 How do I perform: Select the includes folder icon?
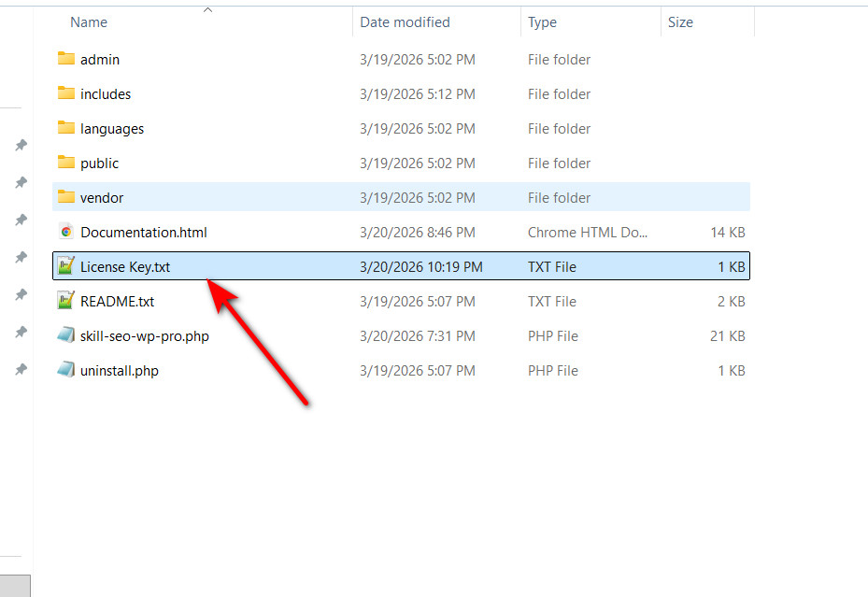[x=65, y=93]
